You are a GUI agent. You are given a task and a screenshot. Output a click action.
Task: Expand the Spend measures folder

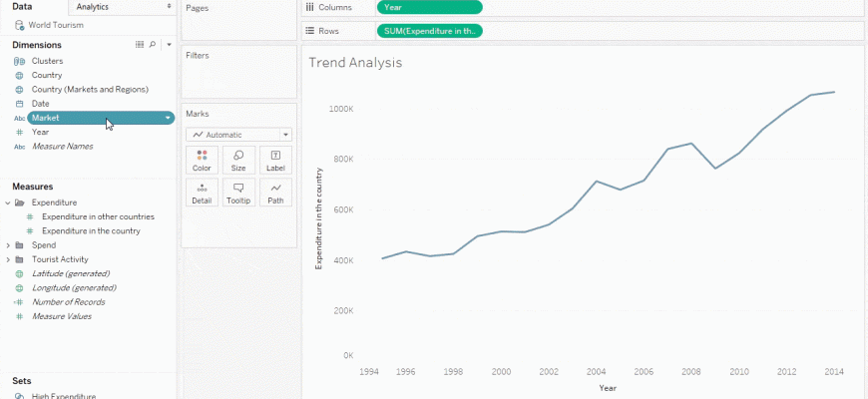click(x=8, y=245)
